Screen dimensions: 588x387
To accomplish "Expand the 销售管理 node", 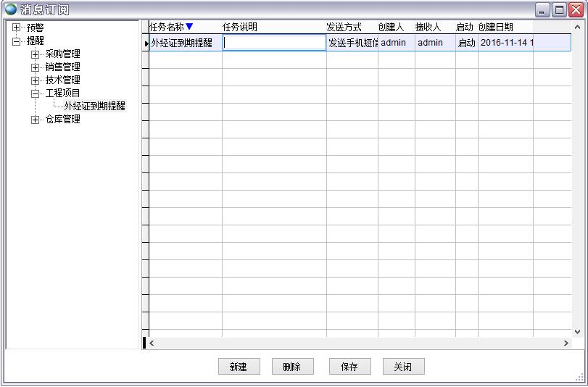I will coord(35,67).
